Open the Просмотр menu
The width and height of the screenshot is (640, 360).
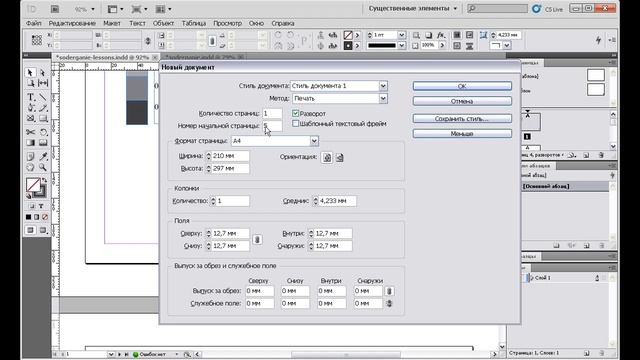point(227,23)
